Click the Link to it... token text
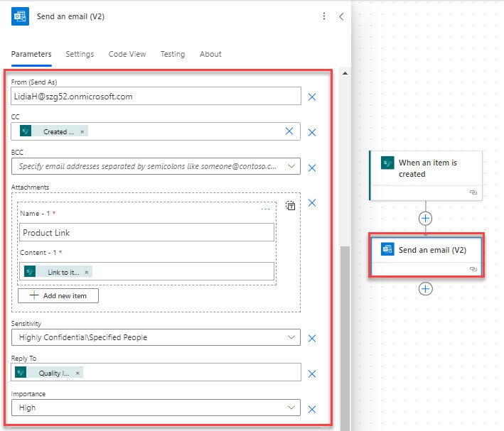The width and height of the screenshot is (504, 431). pos(63,273)
